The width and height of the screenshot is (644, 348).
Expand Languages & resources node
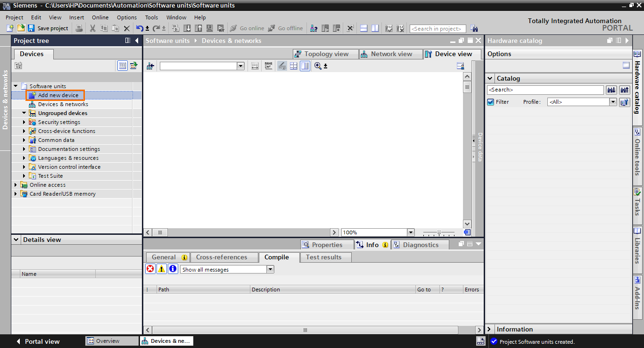pos(24,158)
